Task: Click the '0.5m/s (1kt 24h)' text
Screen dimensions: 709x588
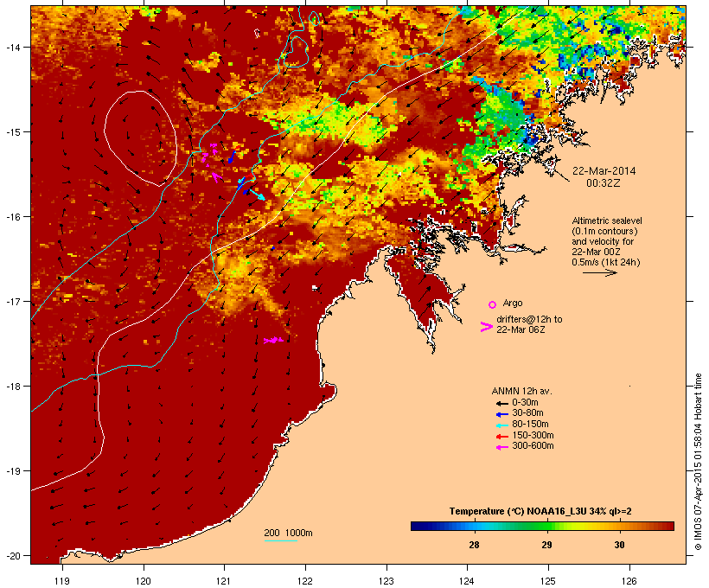Action: click(606, 262)
